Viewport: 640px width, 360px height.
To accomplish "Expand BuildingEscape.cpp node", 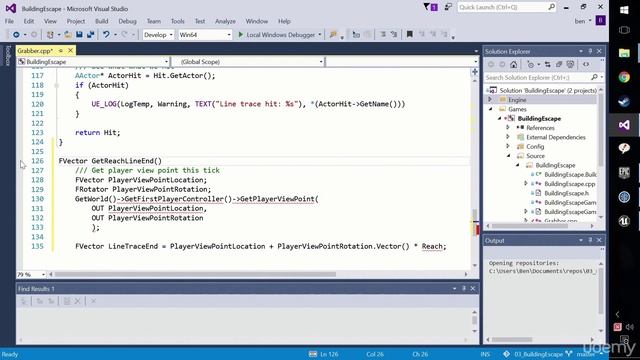I will click(526, 184).
